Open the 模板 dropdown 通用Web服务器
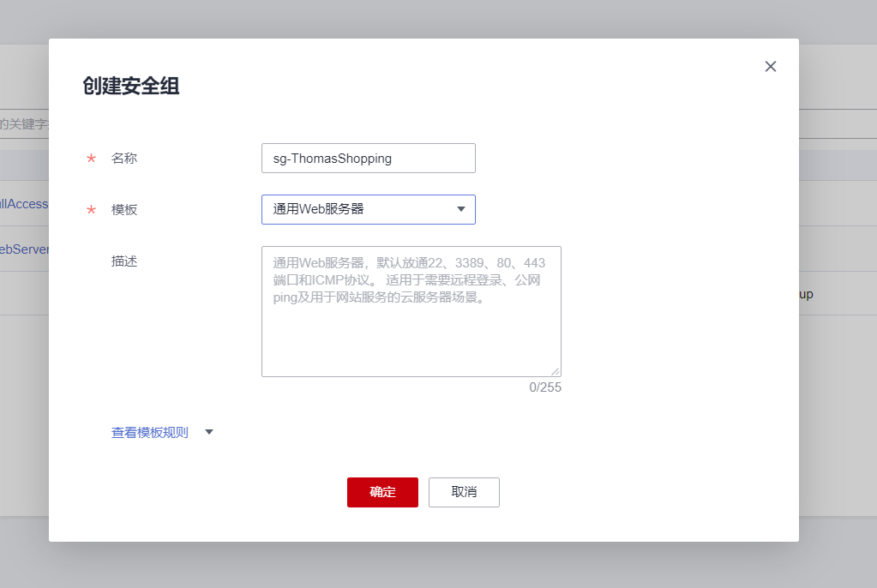Viewport: 877px width, 588px height. [x=369, y=209]
